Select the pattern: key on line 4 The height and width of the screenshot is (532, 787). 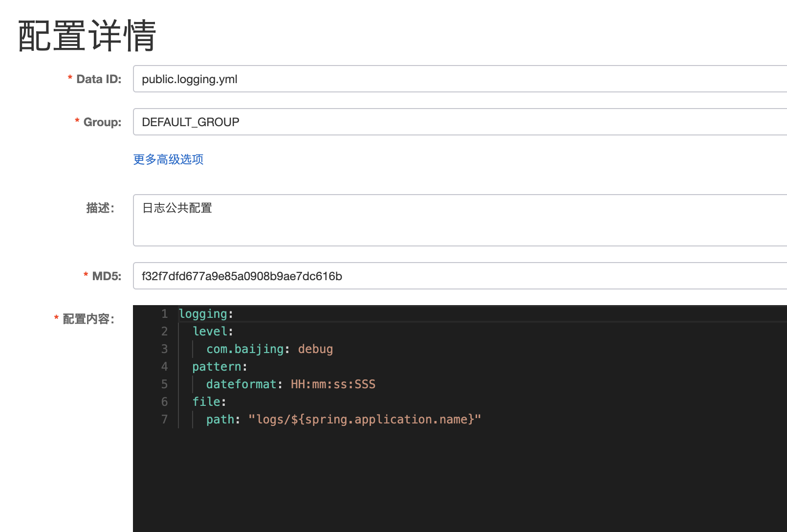pyautogui.click(x=219, y=366)
